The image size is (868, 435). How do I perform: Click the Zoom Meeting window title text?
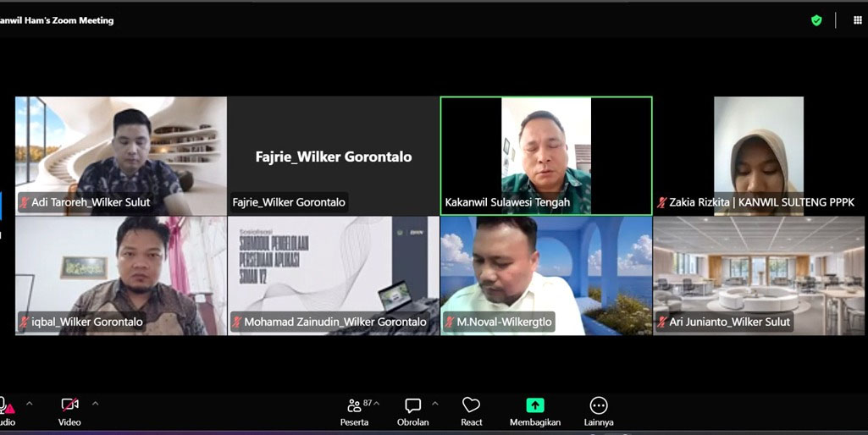(x=57, y=20)
